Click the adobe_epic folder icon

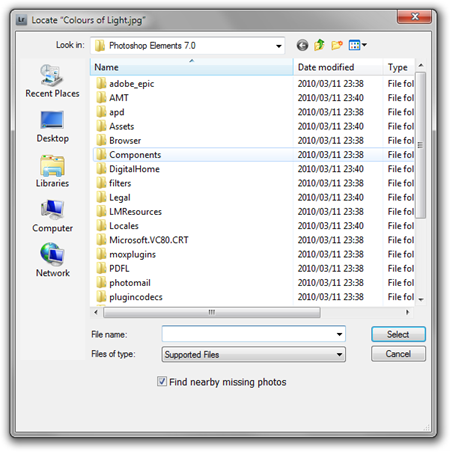(x=101, y=83)
